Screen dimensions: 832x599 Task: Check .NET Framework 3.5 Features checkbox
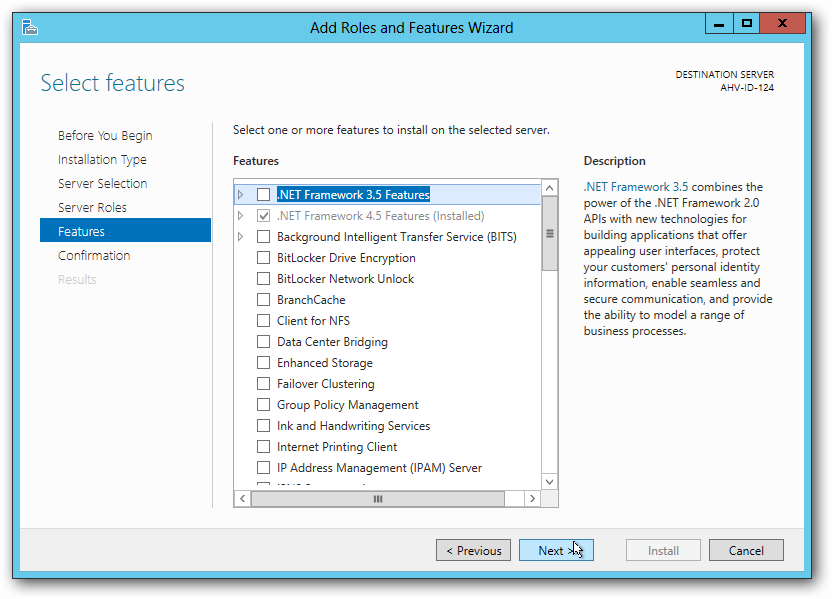click(x=263, y=195)
